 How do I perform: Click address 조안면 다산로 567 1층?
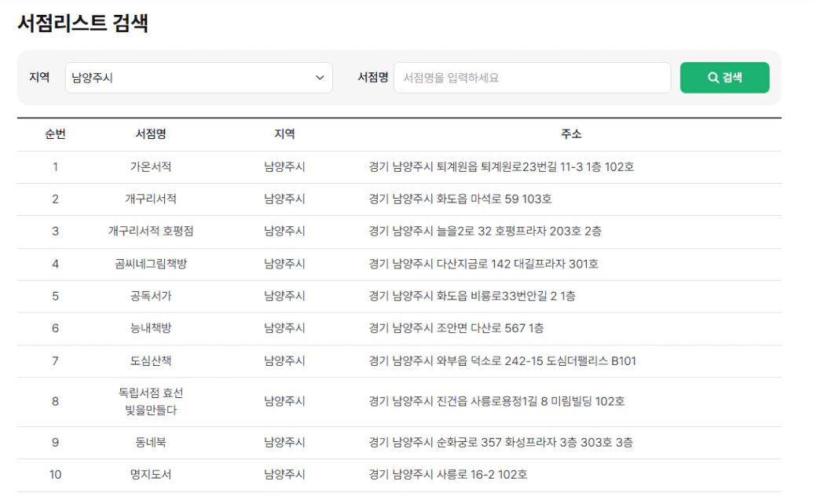pos(490,328)
